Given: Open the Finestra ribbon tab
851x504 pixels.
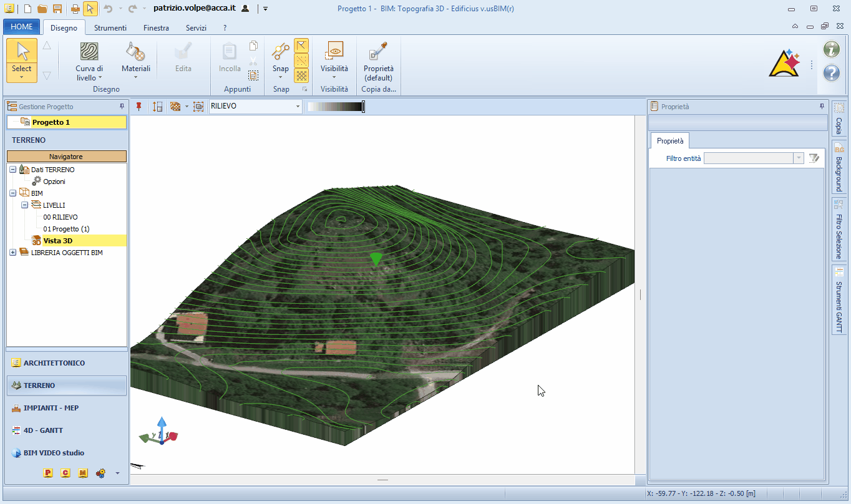Looking at the screenshot, I should [x=156, y=28].
